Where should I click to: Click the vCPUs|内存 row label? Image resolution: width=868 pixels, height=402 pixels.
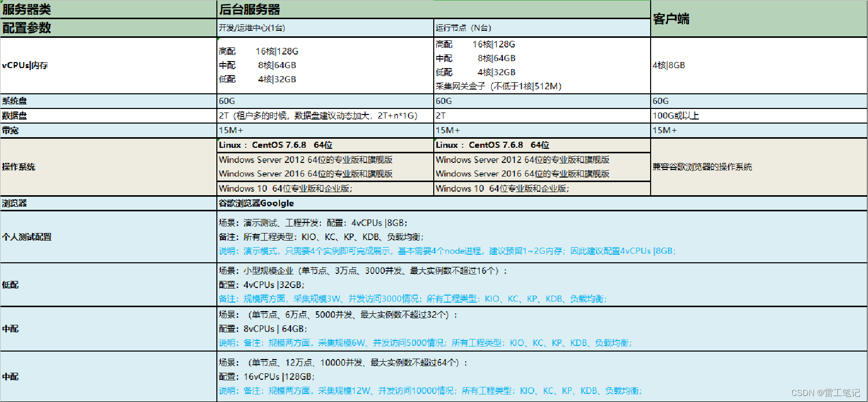108,65
